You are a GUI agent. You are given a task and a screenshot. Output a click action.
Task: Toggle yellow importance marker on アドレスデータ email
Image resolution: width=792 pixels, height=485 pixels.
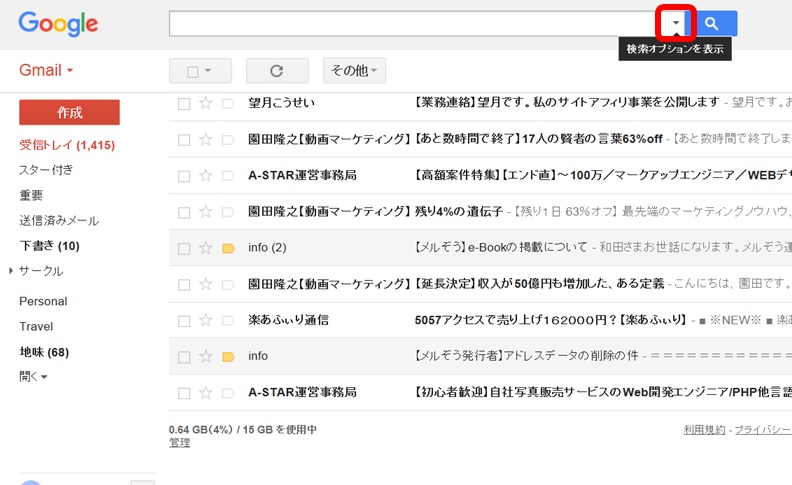[x=228, y=357]
